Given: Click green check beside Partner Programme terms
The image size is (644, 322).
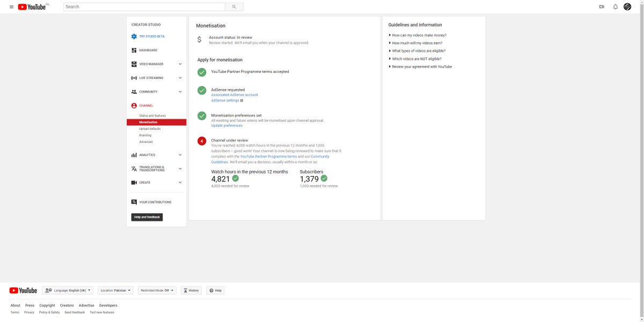Looking at the screenshot, I should click(x=202, y=72).
